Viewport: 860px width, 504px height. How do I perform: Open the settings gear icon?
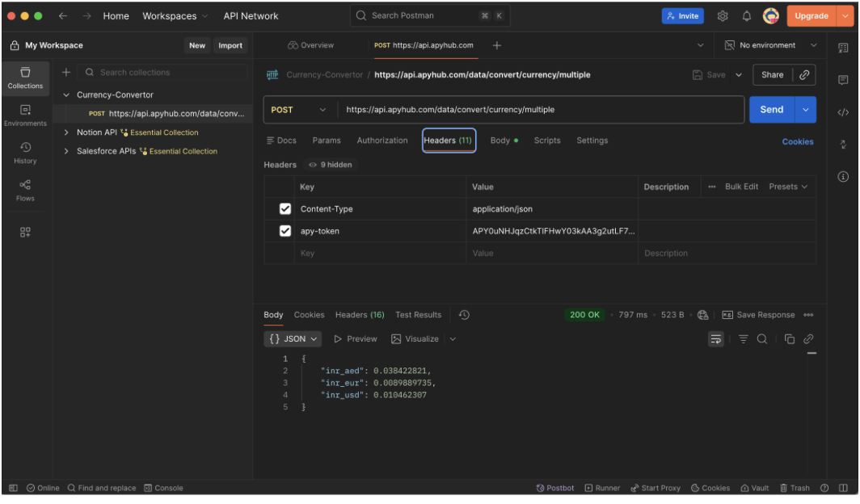(723, 16)
